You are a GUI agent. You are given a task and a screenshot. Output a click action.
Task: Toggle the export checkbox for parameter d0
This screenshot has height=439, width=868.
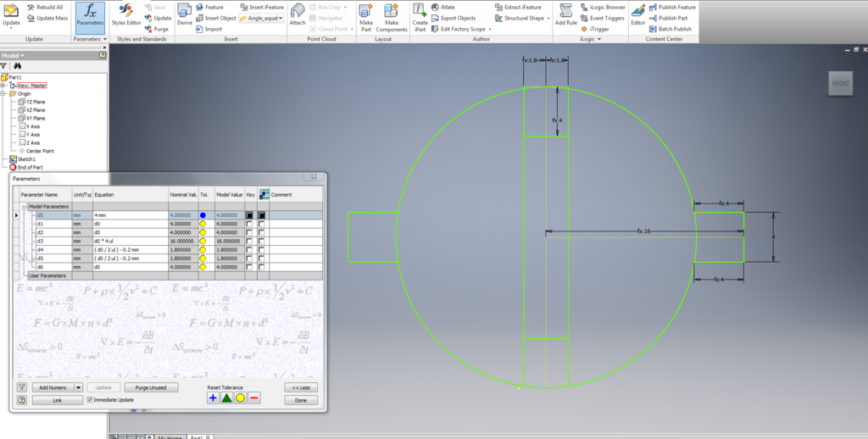pyautogui.click(x=261, y=215)
